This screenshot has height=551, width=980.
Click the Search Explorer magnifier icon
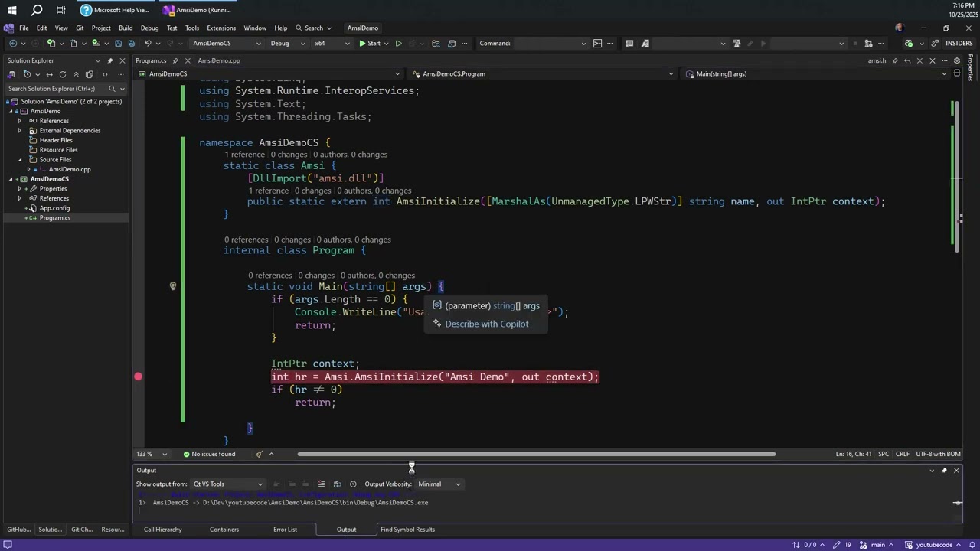click(112, 89)
